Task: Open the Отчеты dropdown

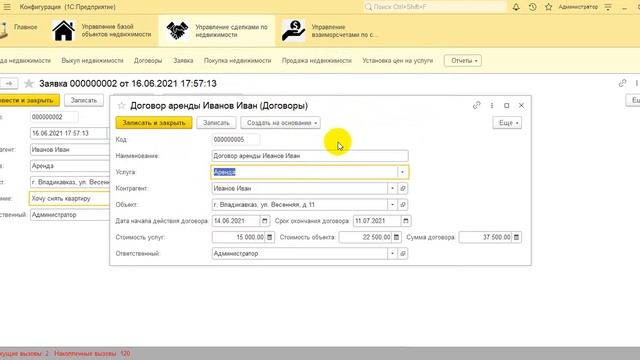Action: [x=463, y=60]
